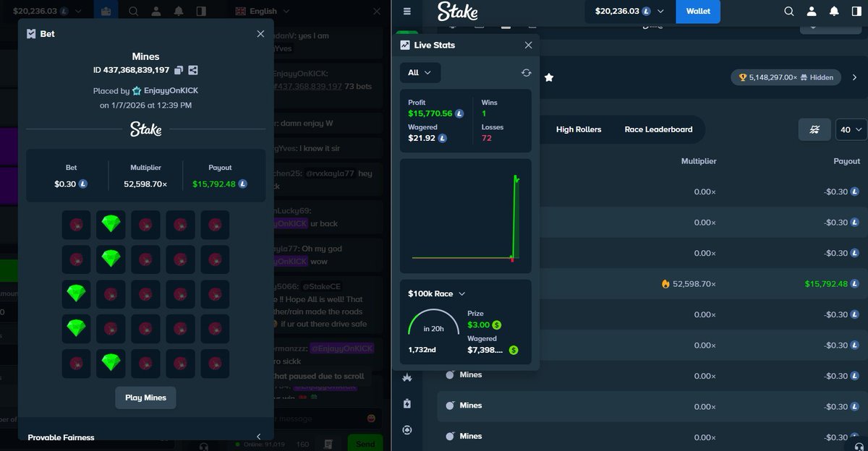Image resolution: width=868 pixels, height=451 pixels.
Task: Click the Live Stats profit chart
Action: [x=466, y=215]
